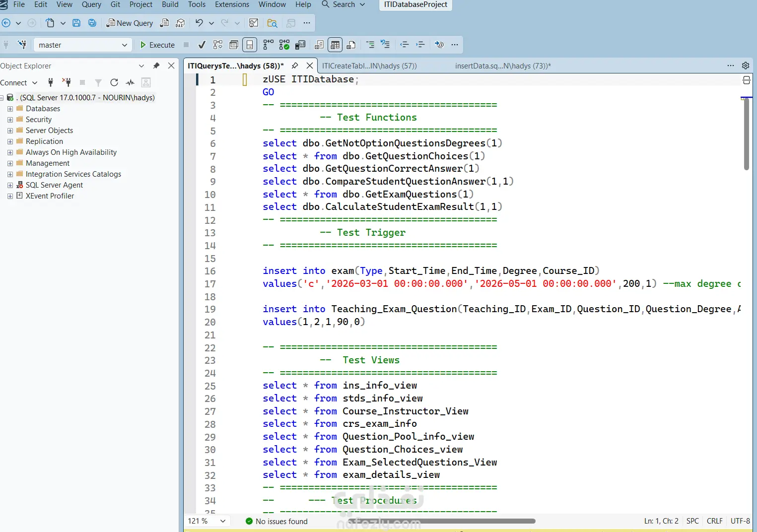Screen dimensions: 757x532
Task: Uncomment the selected lines icon
Action: (x=385, y=45)
